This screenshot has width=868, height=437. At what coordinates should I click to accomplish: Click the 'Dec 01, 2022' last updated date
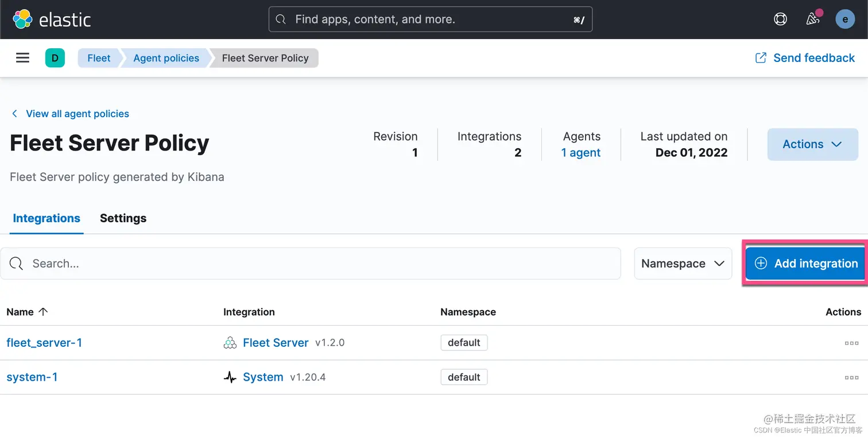point(691,153)
